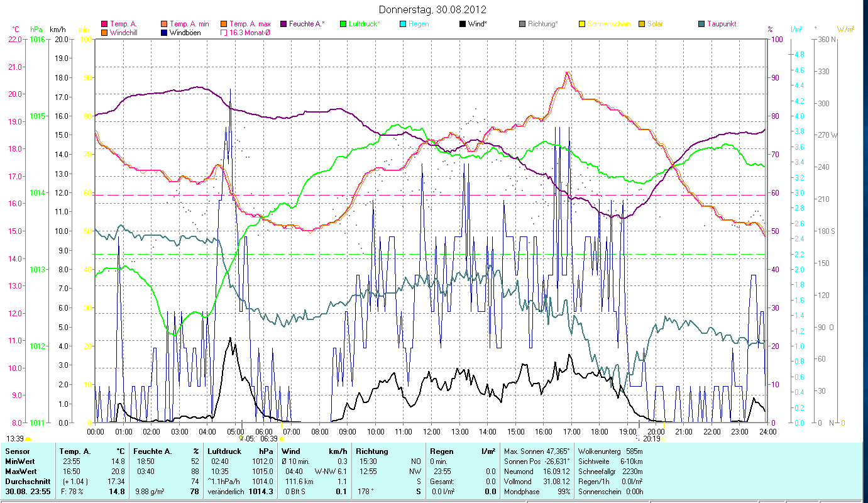
Task: Click the Mondphase 99% entry
Action: click(x=537, y=491)
